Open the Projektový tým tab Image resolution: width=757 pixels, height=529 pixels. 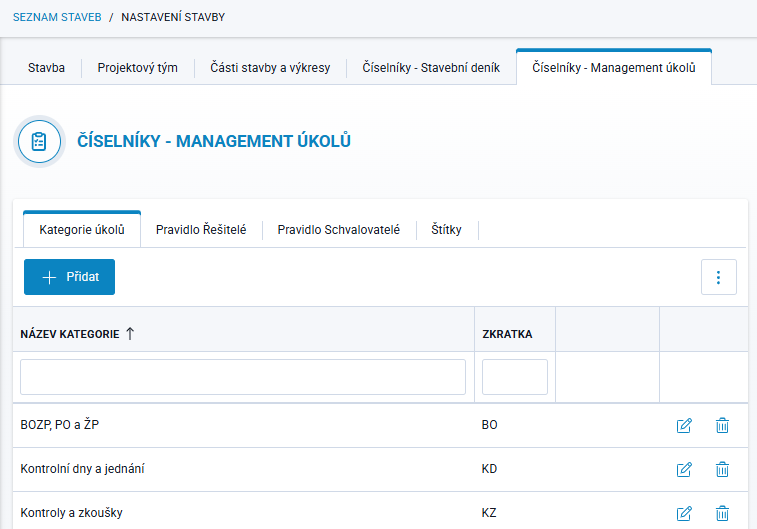pos(138,68)
